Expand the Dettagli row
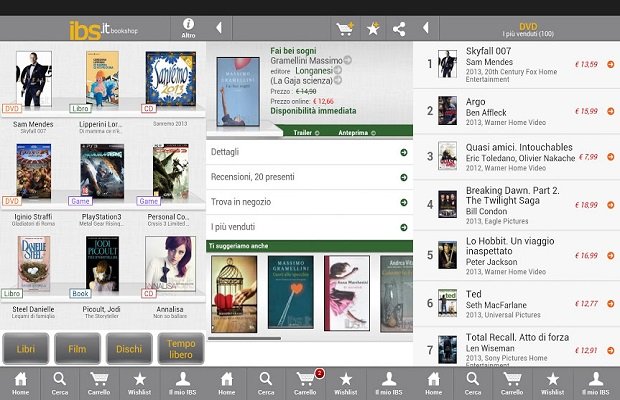 tap(309, 152)
